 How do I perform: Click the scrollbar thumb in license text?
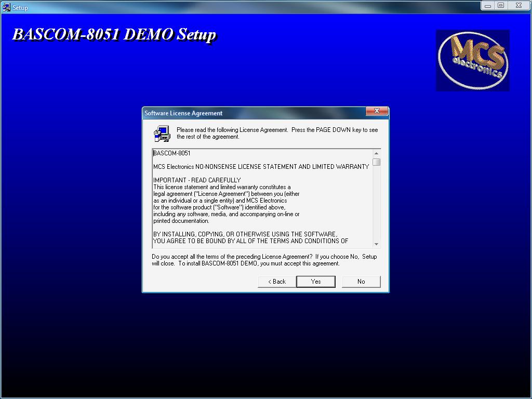click(x=376, y=162)
